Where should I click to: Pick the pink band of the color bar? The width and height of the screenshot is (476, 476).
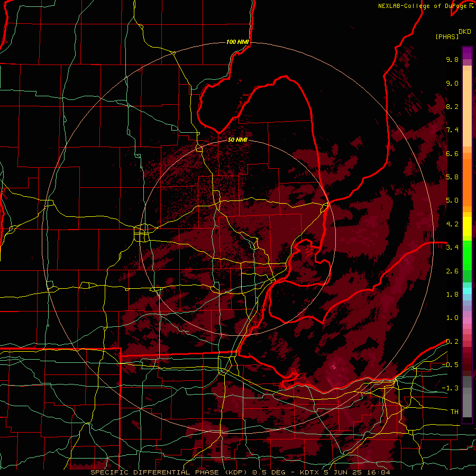467,321
